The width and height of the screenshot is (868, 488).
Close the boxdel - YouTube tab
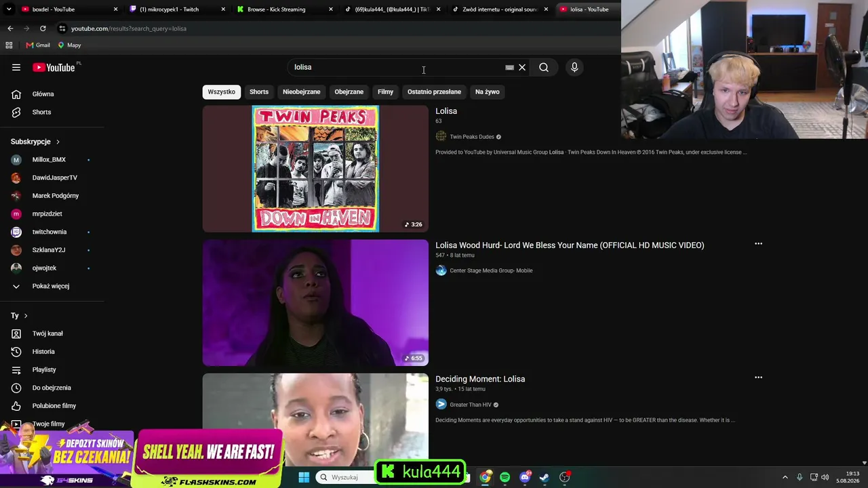(x=115, y=9)
